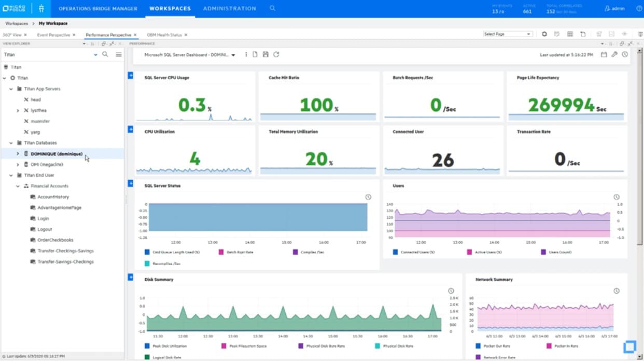Save the dashboard with the floppy disk icon
This screenshot has height=361, width=644.
265,54
